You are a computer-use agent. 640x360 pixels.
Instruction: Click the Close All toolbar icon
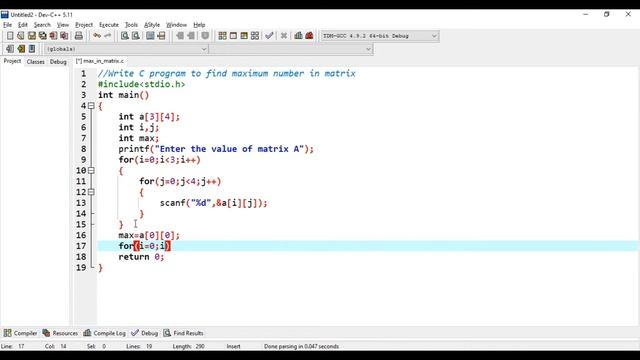pyautogui.click(x=64, y=36)
